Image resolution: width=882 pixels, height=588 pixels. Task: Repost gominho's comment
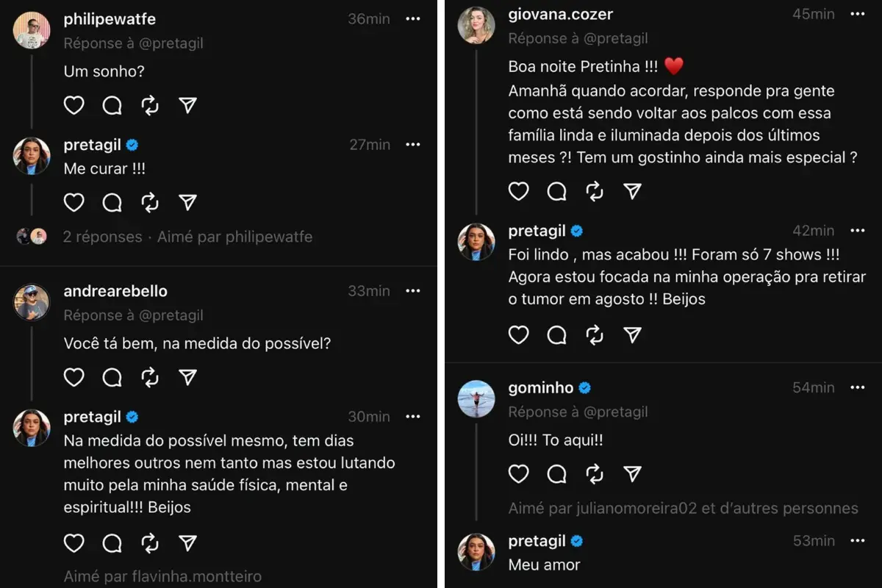[595, 474]
